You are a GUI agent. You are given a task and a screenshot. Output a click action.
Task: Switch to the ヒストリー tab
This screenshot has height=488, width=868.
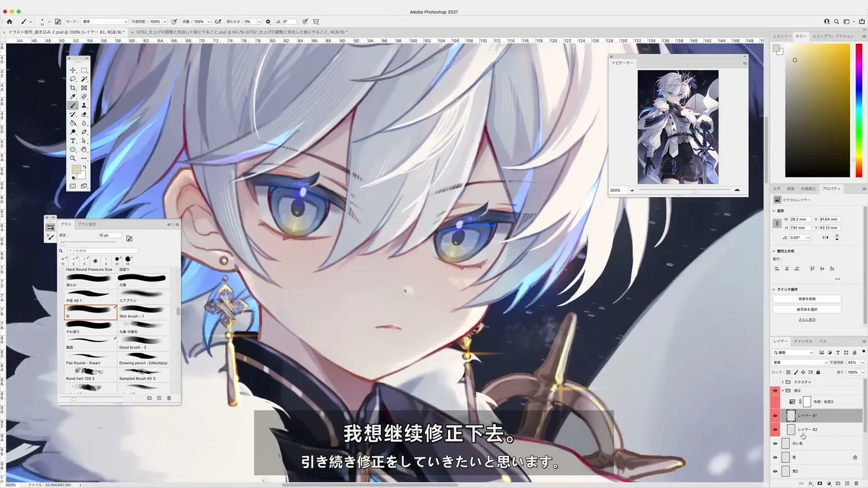[782, 36]
